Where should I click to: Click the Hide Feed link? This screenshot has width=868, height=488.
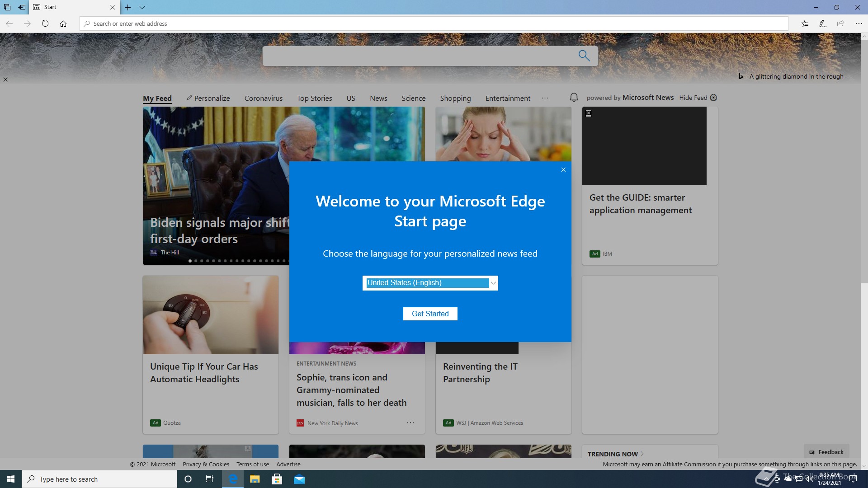coord(693,98)
